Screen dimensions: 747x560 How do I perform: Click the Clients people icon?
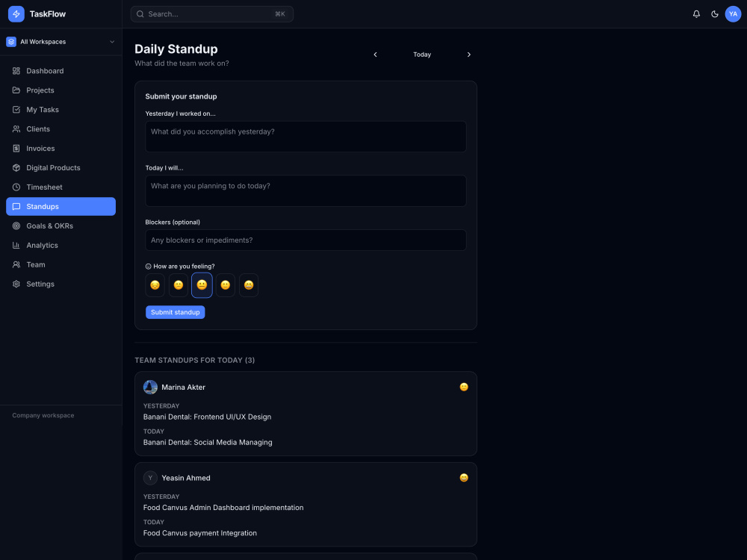point(16,129)
